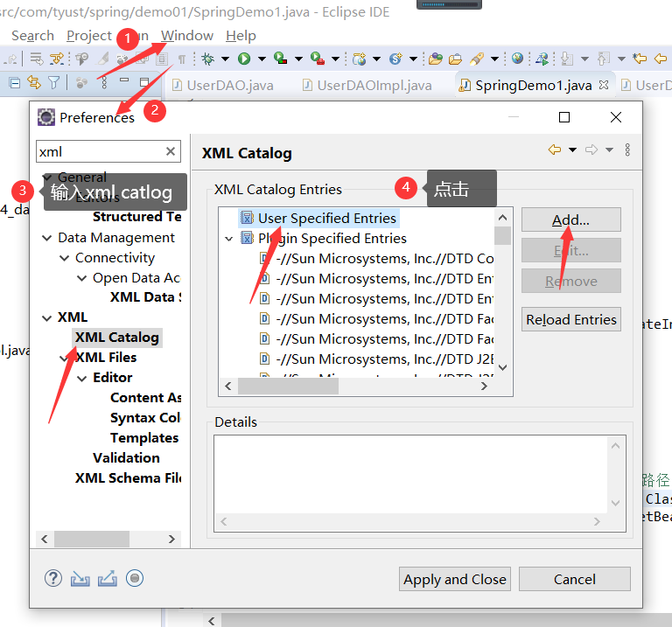Collapse the Data Management tree node

(x=46, y=238)
